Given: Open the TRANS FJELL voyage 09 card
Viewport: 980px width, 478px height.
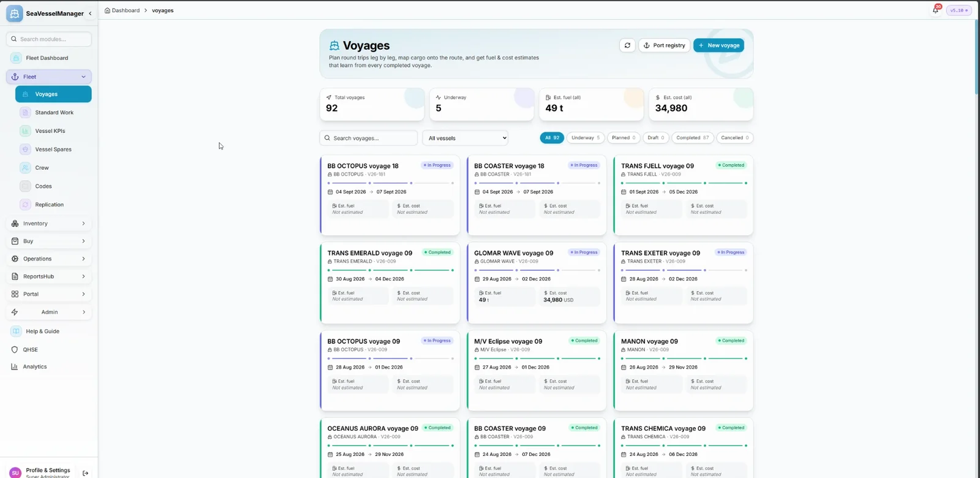Looking at the screenshot, I should pos(684,195).
